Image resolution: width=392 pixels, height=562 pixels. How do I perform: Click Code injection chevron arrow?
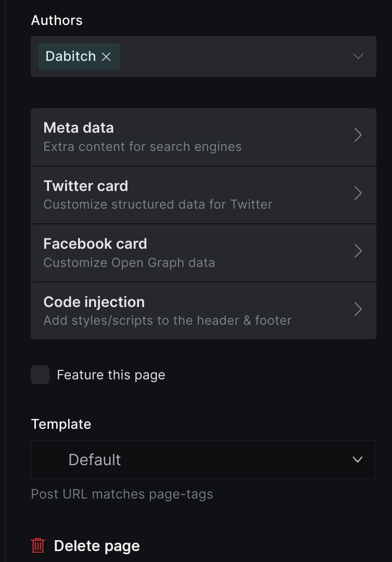[x=358, y=309]
